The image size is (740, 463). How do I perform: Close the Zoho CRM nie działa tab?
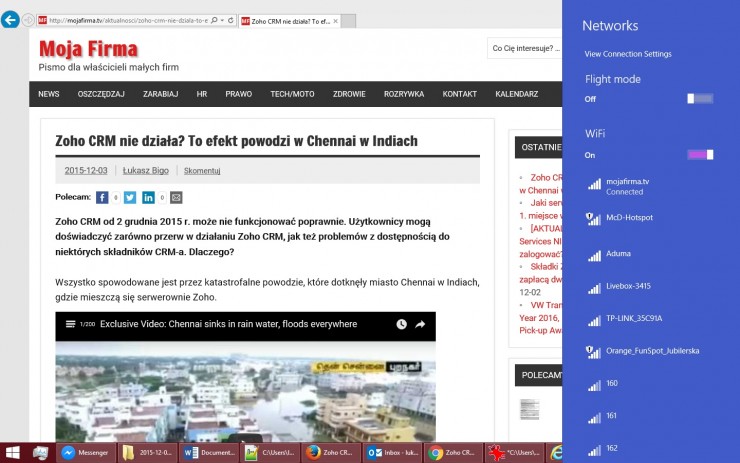click(x=336, y=21)
